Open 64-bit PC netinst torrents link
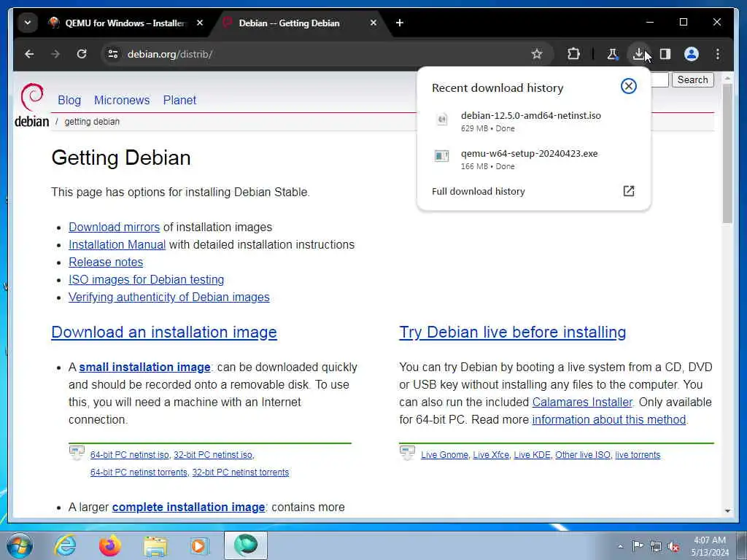 139,472
